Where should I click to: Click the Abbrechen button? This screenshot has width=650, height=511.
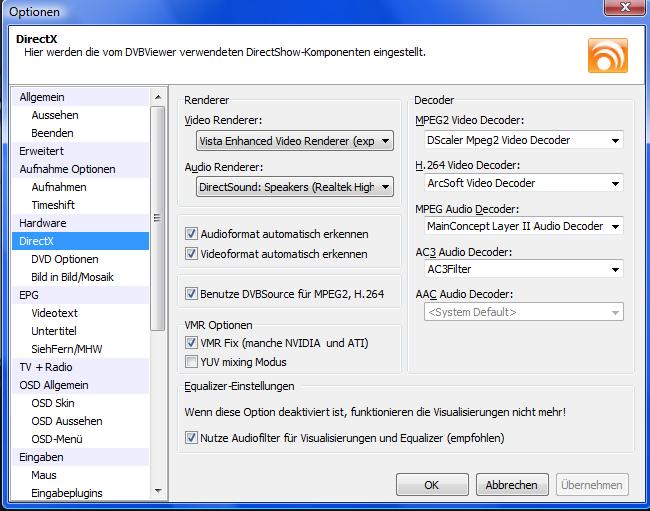point(512,484)
